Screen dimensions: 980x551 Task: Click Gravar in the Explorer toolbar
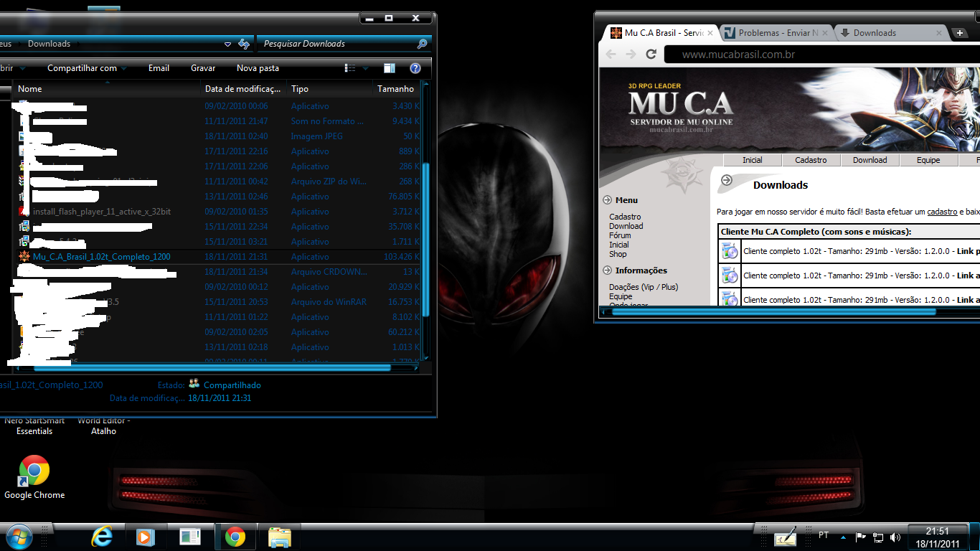(x=203, y=68)
